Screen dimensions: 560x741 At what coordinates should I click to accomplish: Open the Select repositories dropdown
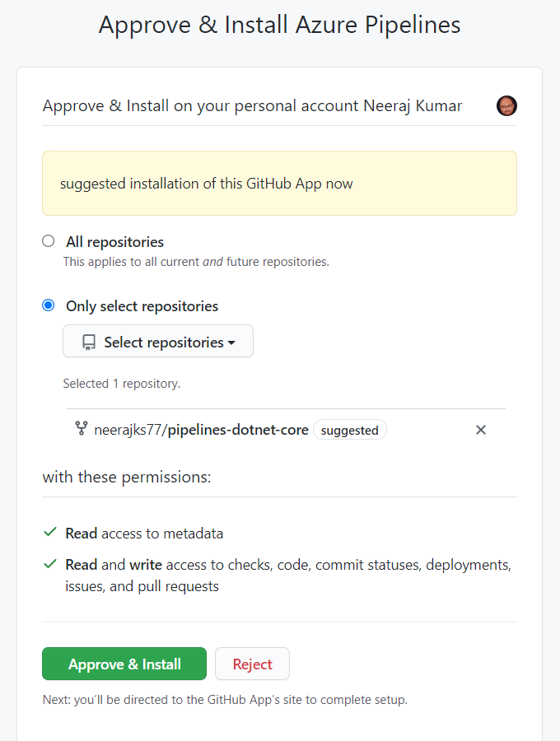tap(158, 341)
